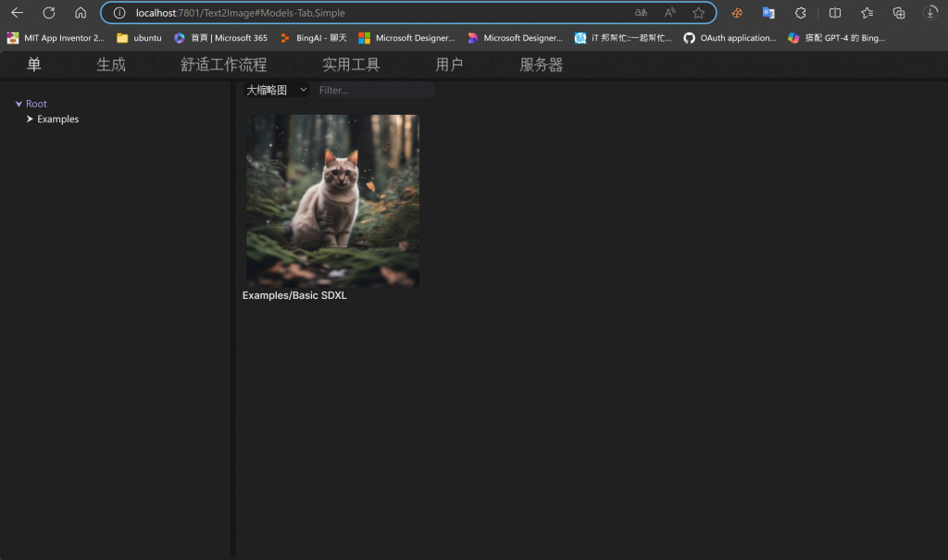The image size is (948, 560).
Task: Expand the Examples folder arrow
Action: (30, 119)
